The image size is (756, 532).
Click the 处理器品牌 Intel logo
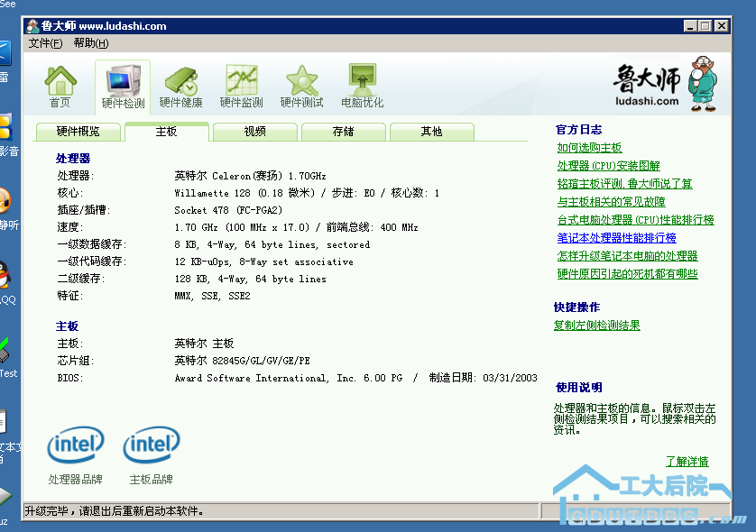(x=76, y=445)
